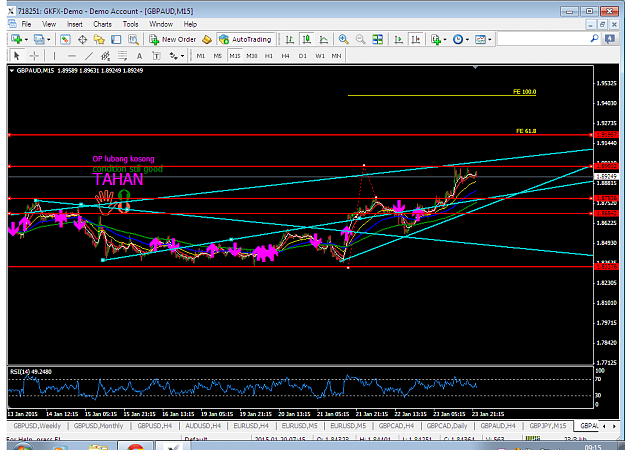Open the Strategy Tester icon
This screenshot has height=450, width=625.
(133, 39)
